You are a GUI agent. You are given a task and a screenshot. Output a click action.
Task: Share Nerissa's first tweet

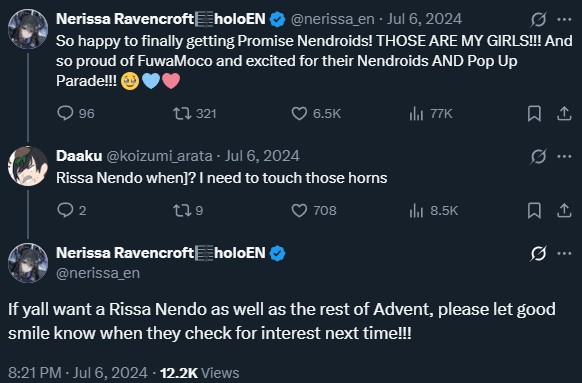(x=564, y=114)
